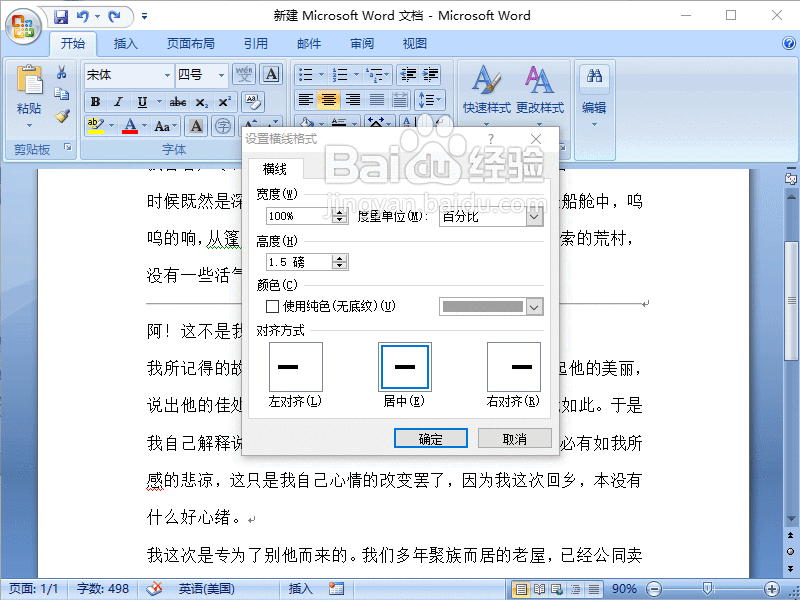Open the underline style dropdown arrow
The width and height of the screenshot is (800, 600).
point(159,102)
